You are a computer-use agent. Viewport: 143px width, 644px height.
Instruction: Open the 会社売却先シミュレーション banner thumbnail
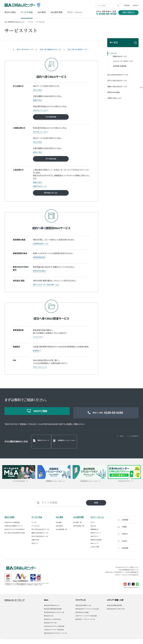pyautogui.click(x=89, y=472)
